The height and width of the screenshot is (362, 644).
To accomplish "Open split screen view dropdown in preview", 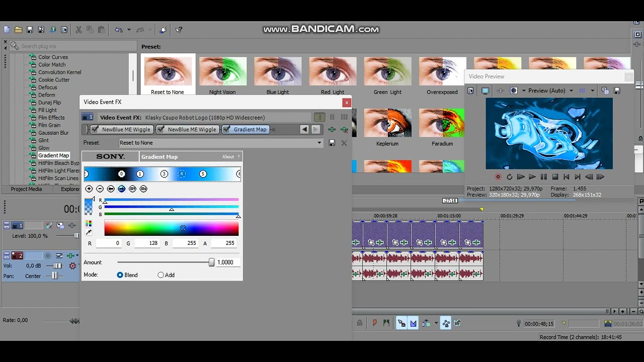I will click(524, 91).
